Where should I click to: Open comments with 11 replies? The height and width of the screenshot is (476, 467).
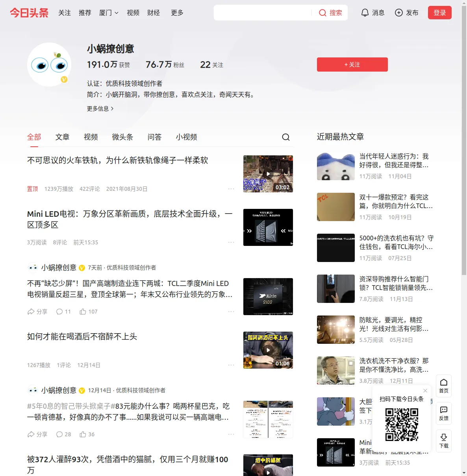pyautogui.click(x=64, y=312)
